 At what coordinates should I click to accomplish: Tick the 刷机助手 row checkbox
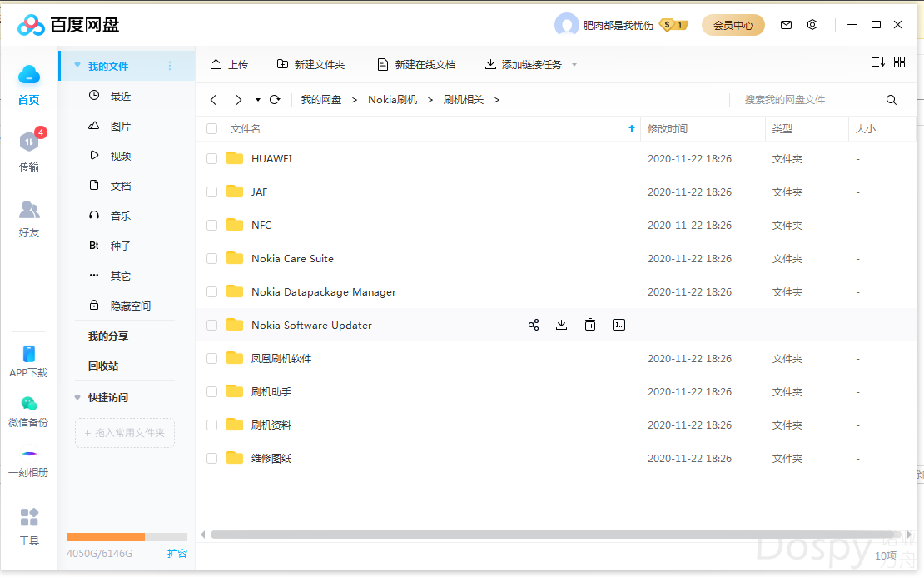coord(212,392)
